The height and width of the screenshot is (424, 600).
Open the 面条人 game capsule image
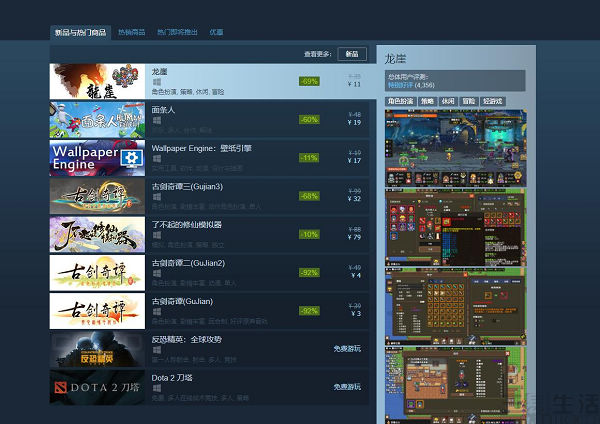pos(97,120)
